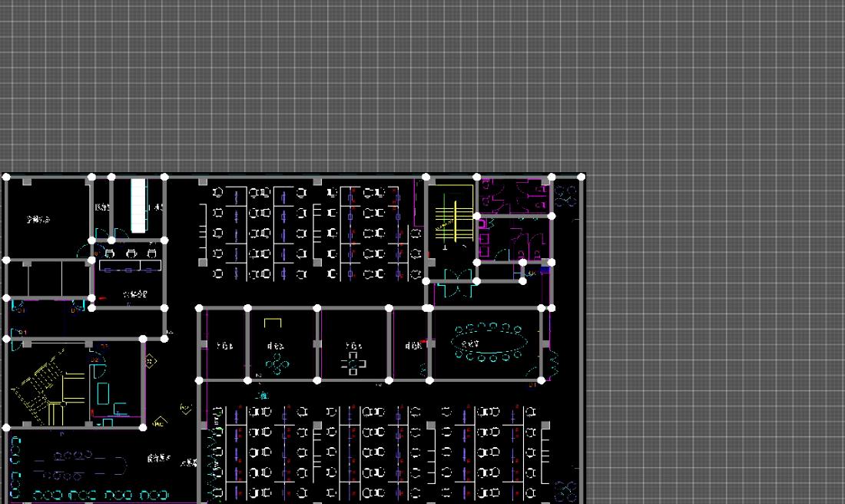Select the top-left node of the middle office row
This screenshot has width=845, height=504.
tap(200, 309)
